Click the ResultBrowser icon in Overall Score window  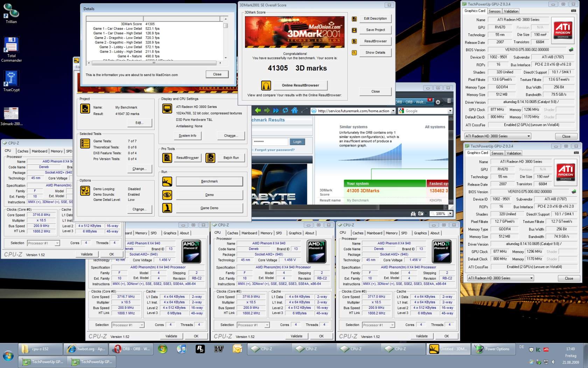pyautogui.click(x=354, y=41)
